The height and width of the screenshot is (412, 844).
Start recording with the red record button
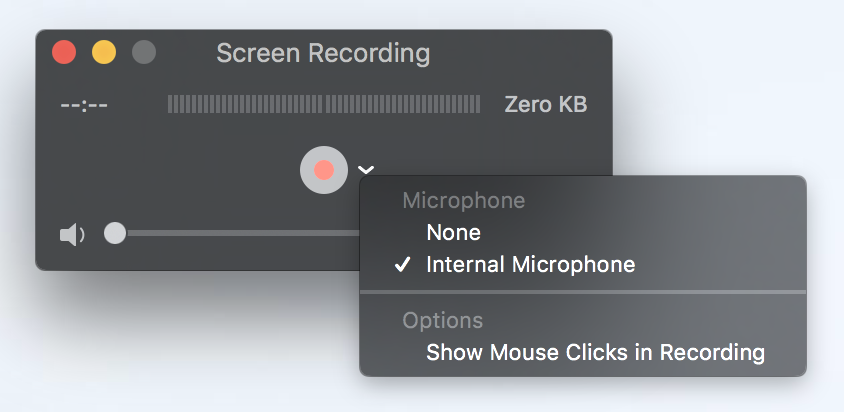pos(323,170)
